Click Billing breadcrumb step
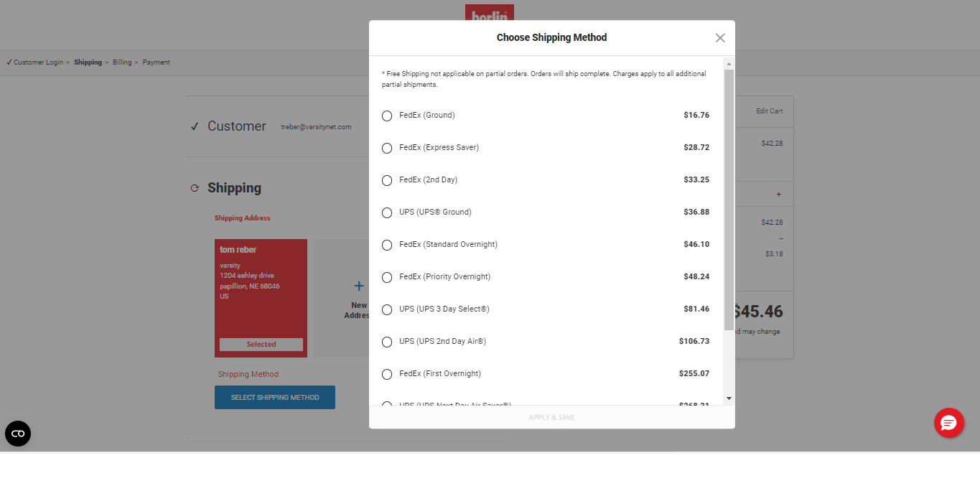The image size is (980, 481). click(122, 62)
